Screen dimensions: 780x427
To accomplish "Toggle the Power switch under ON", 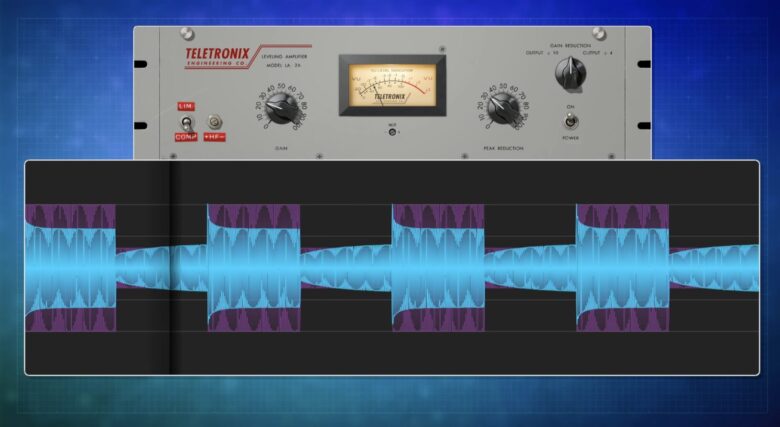I will (x=571, y=121).
